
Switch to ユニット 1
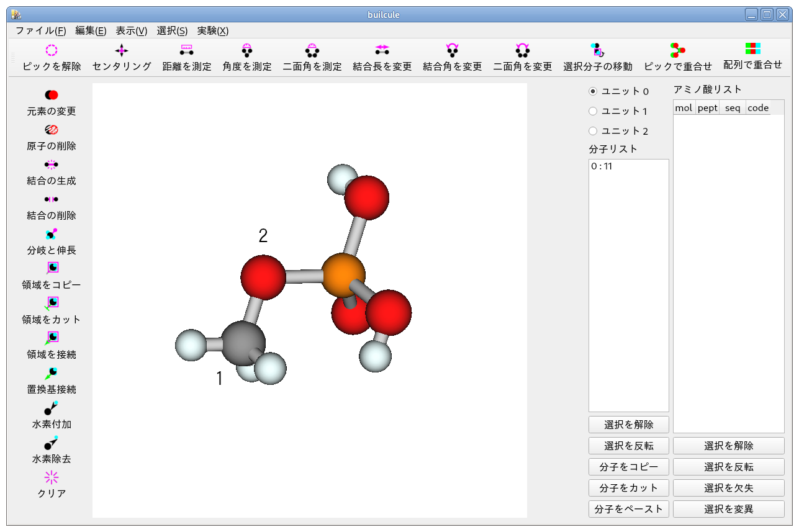pos(594,110)
